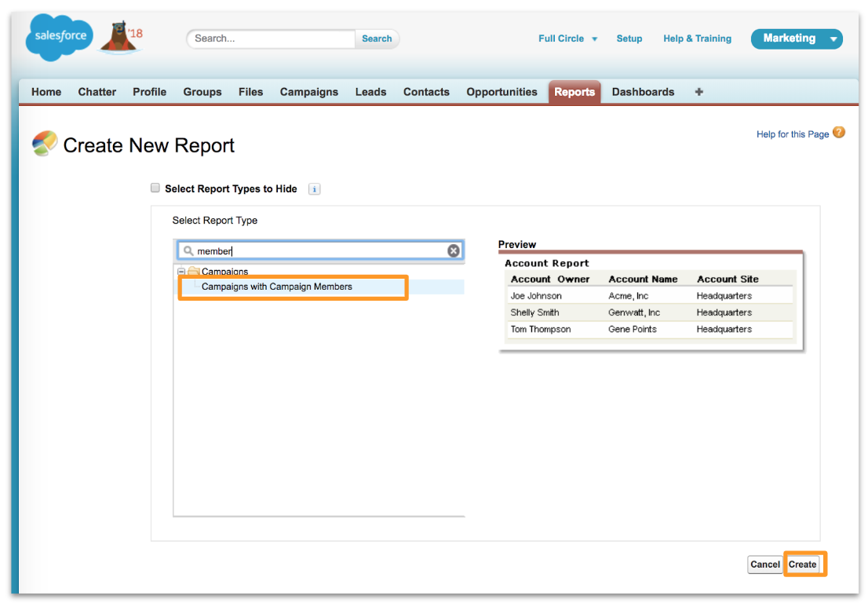Open the Contacts tab
The height and width of the screenshot is (603, 868).
(x=426, y=92)
